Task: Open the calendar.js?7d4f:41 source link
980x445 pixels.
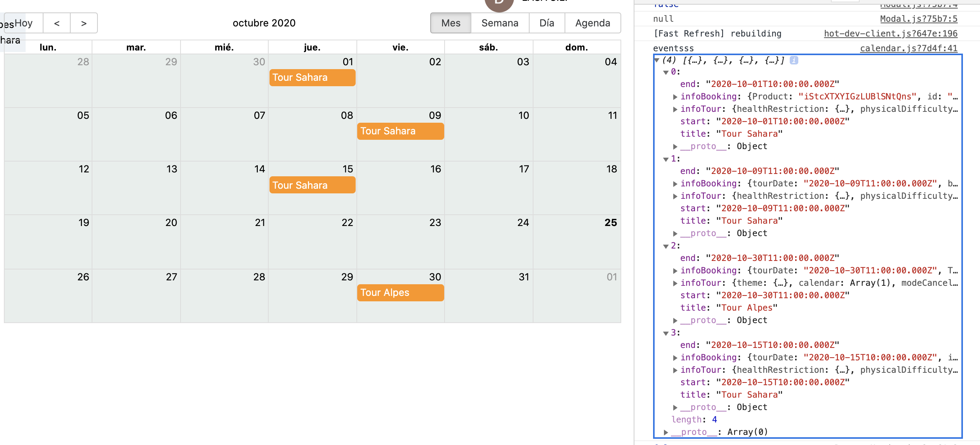Action: tap(909, 48)
